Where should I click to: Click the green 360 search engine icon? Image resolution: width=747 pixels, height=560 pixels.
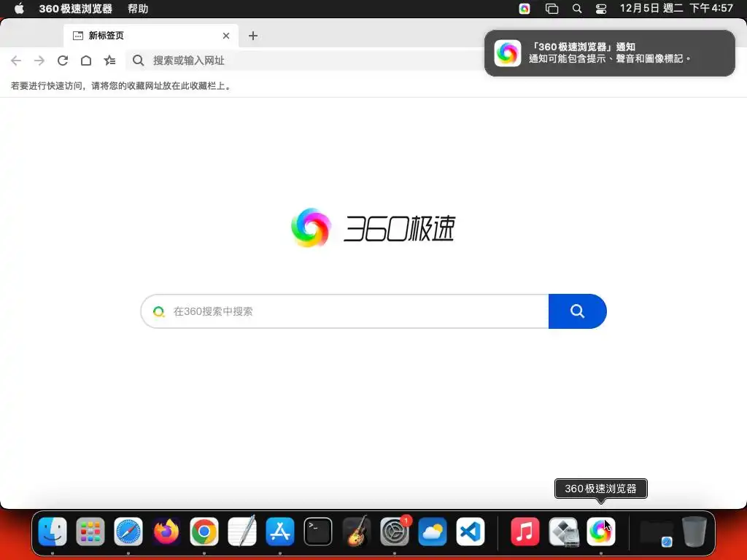pyautogui.click(x=158, y=311)
